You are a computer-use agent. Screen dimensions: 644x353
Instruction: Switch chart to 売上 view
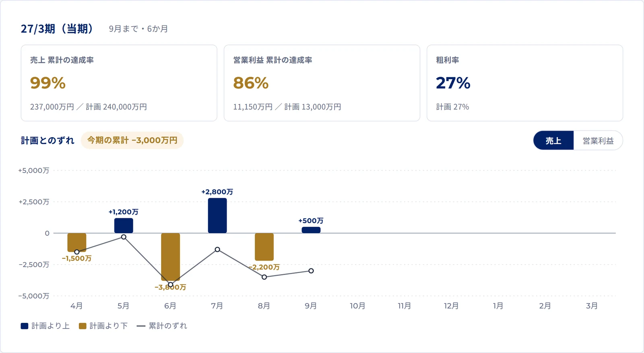click(x=553, y=141)
